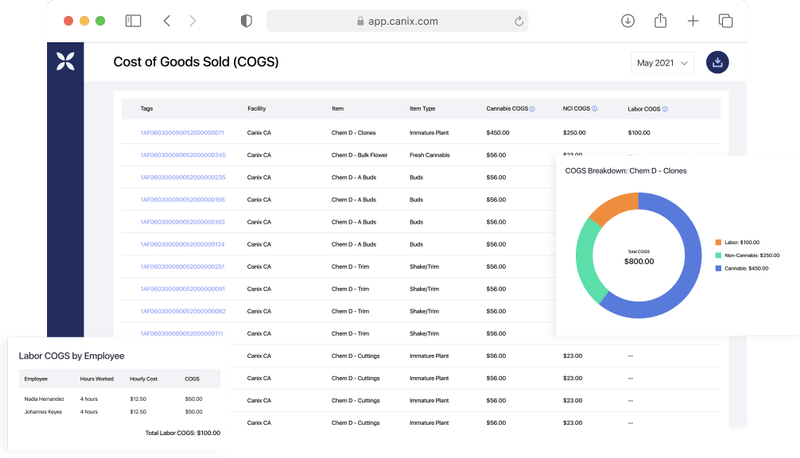Open the privacy shield report icon

246,21
